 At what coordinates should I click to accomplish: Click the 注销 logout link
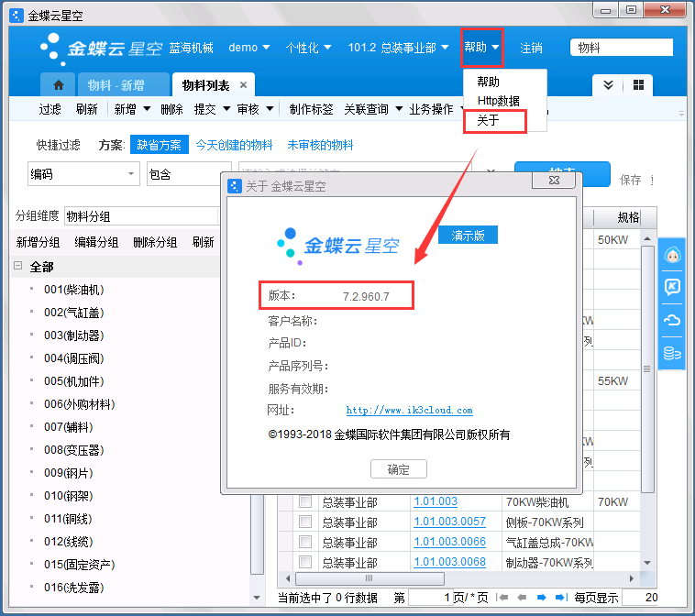click(x=531, y=48)
